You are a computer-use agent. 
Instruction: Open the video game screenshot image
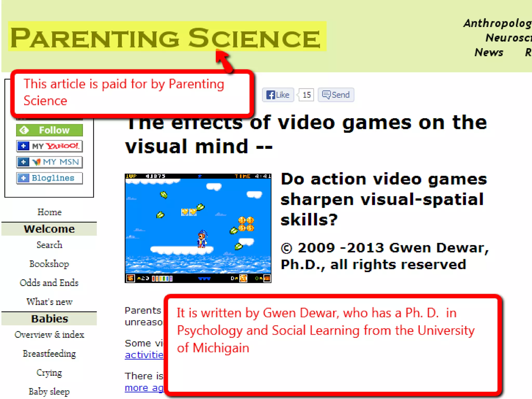(198, 228)
